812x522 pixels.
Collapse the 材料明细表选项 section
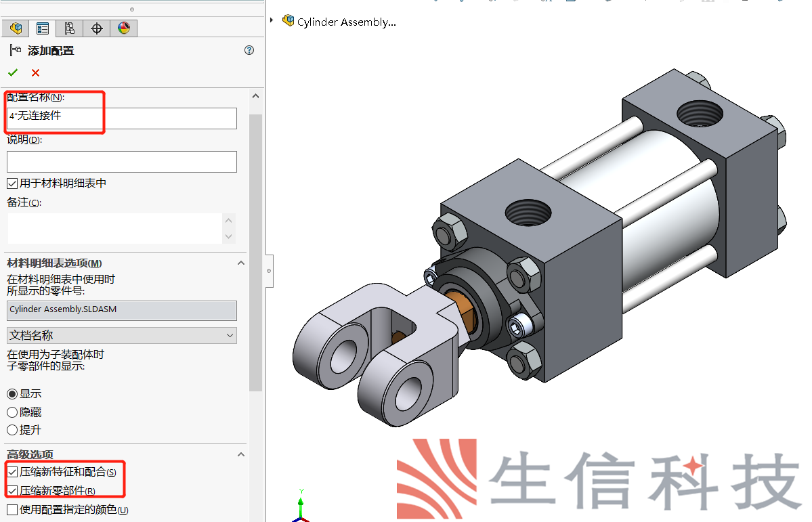click(241, 263)
